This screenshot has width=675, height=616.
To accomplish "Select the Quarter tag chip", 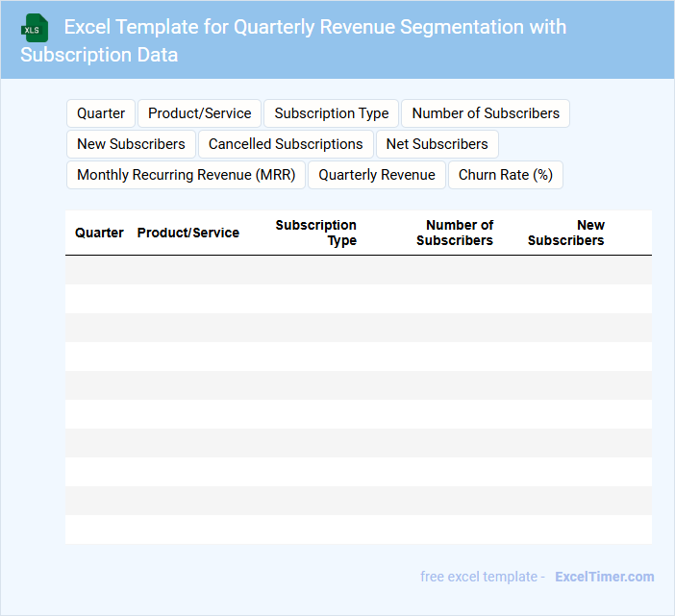I will coord(101,113).
